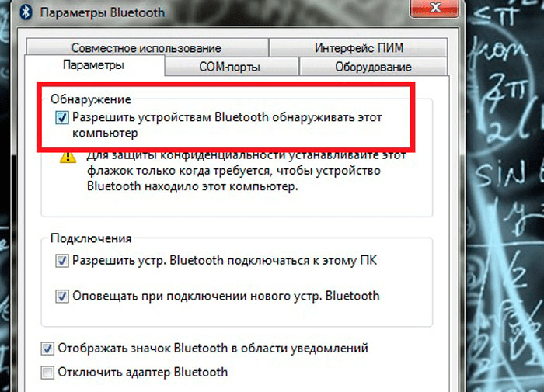Click text 'Bluetooth находило этот компьютер.'
Image resolution: width=544 pixels, height=392 pixels.
coord(193,186)
